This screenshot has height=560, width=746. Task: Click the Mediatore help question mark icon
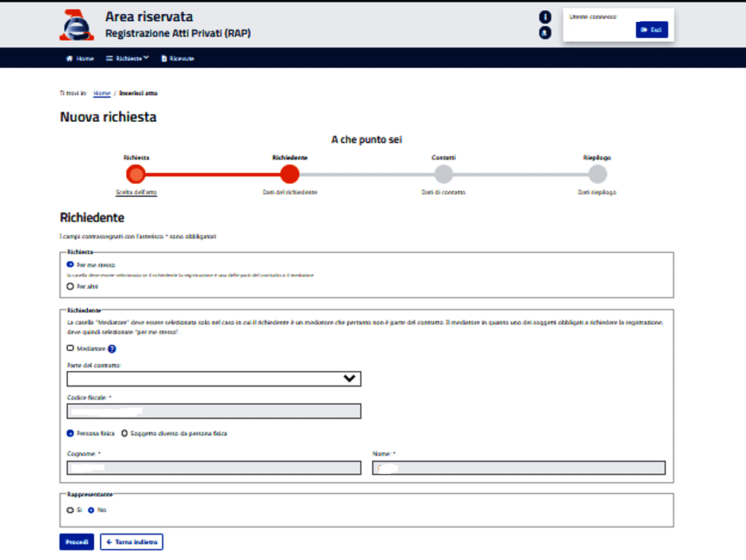click(x=112, y=349)
